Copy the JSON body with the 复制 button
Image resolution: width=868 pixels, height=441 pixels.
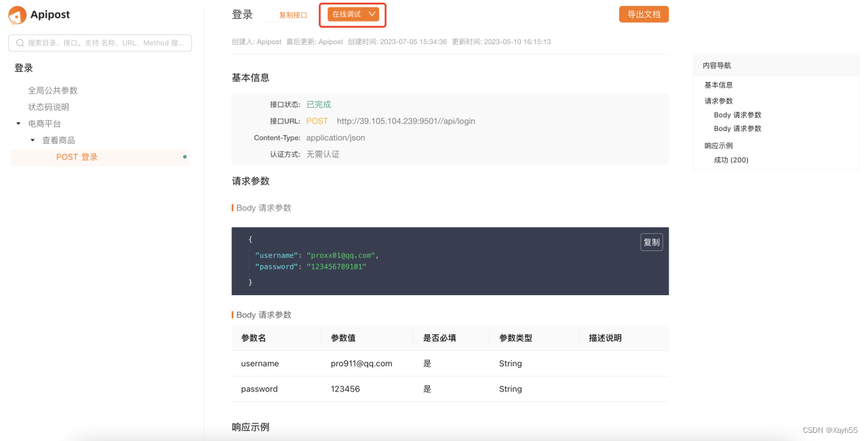[650, 242]
